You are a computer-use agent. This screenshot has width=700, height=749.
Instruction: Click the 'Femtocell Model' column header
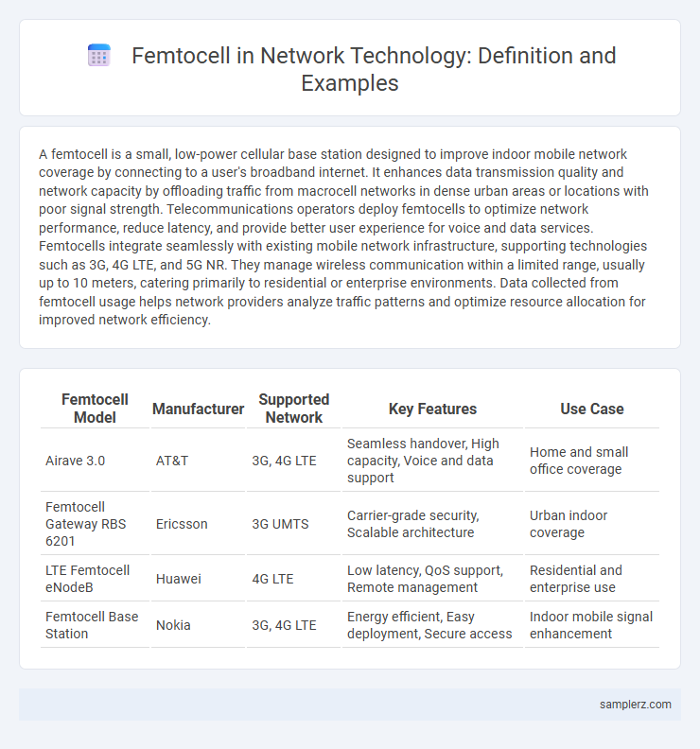(95, 409)
